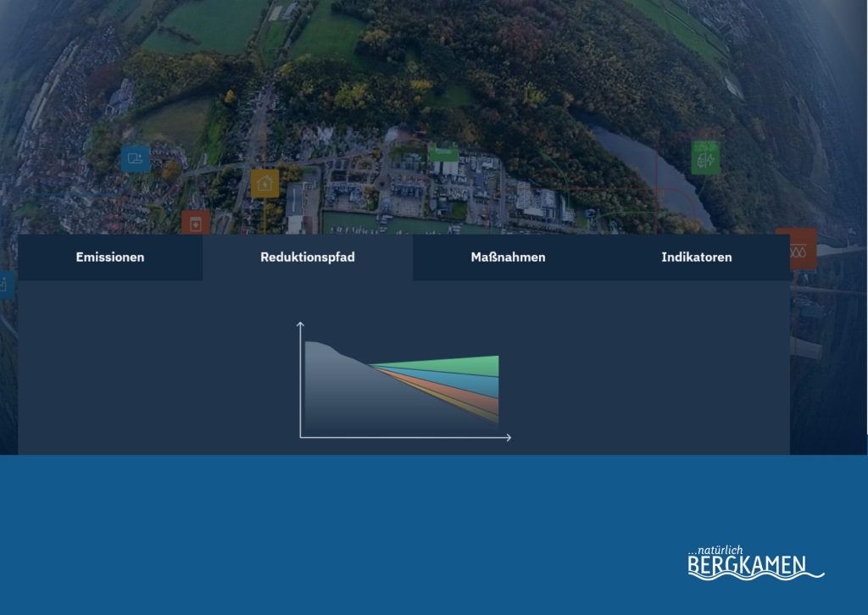Select the small green label marker above the harbor
Image resolution: width=868 pixels, height=615 pixels.
(x=442, y=152)
